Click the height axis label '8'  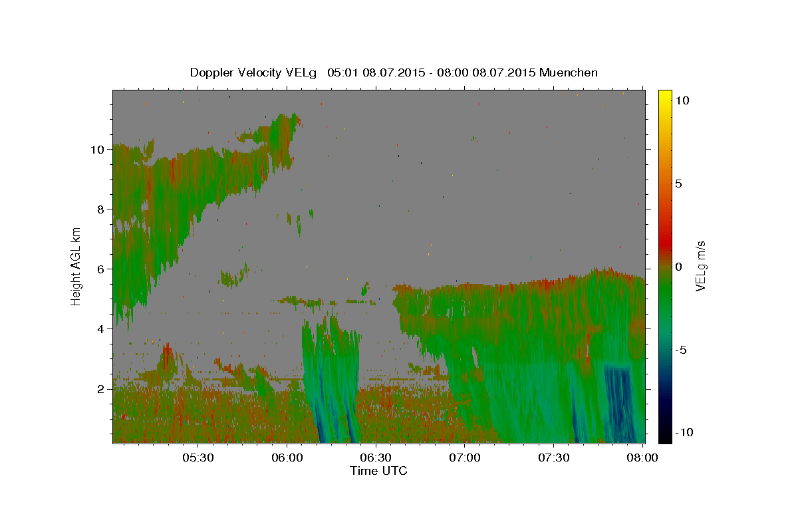101,209
